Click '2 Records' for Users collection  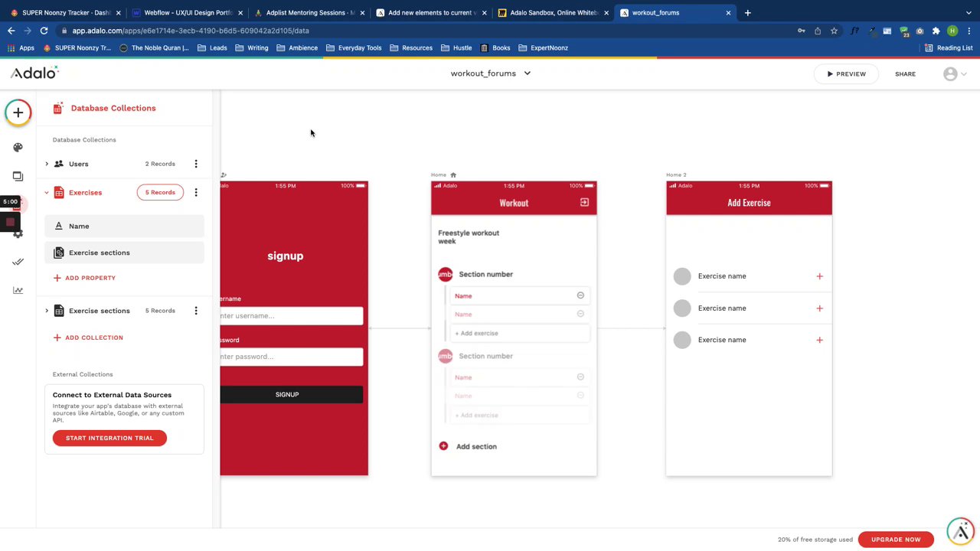160,164
